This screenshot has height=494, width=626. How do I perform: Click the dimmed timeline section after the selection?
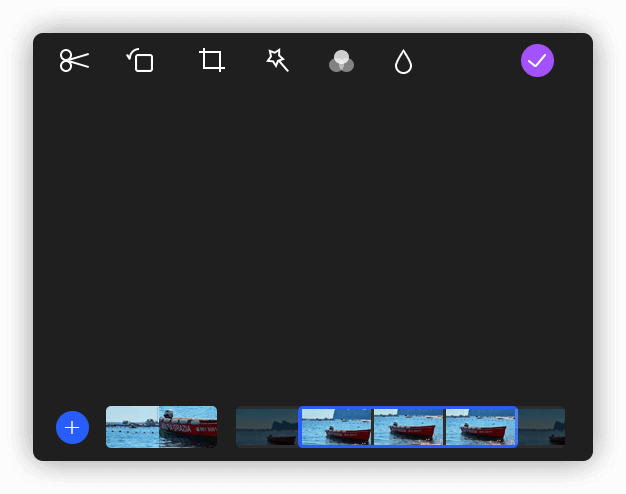click(x=541, y=427)
